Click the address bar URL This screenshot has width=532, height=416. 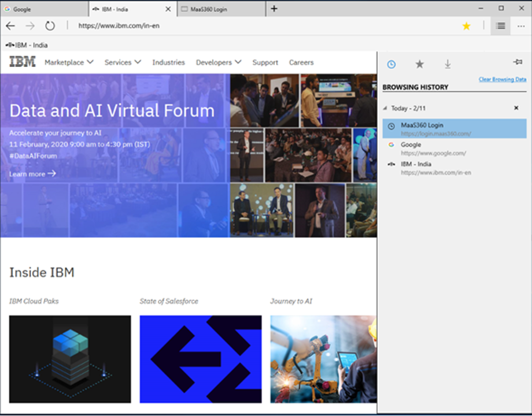click(x=119, y=26)
